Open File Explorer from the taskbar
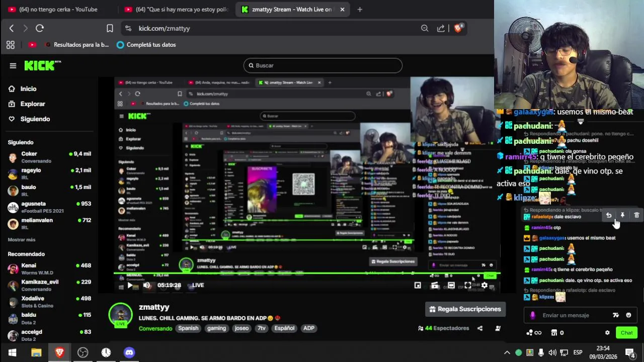Image resolution: width=644 pixels, height=362 pixels. pyautogui.click(x=36, y=352)
